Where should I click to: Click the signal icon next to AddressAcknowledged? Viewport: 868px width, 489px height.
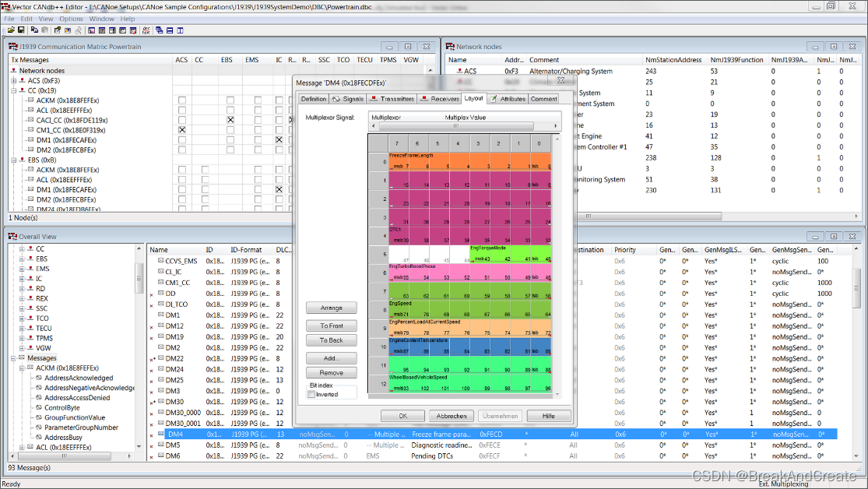tap(39, 378)
